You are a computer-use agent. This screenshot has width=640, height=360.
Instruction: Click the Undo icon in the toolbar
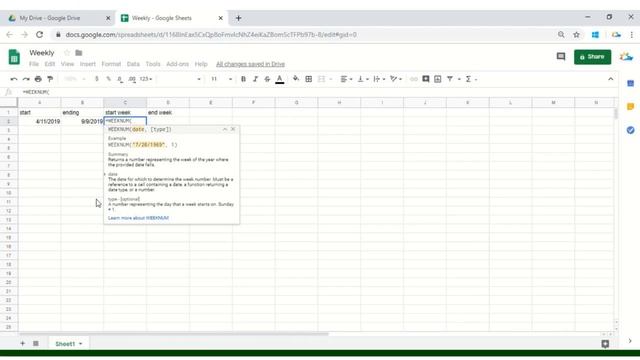pyautogui.click(x=13, y=79)
